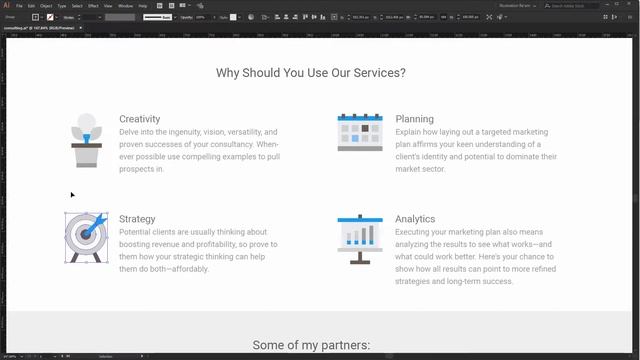The height and width of the screenshot is (360, 640).
Task: Select the consulting.ai document tab
Action: click(x=39, y=28)
